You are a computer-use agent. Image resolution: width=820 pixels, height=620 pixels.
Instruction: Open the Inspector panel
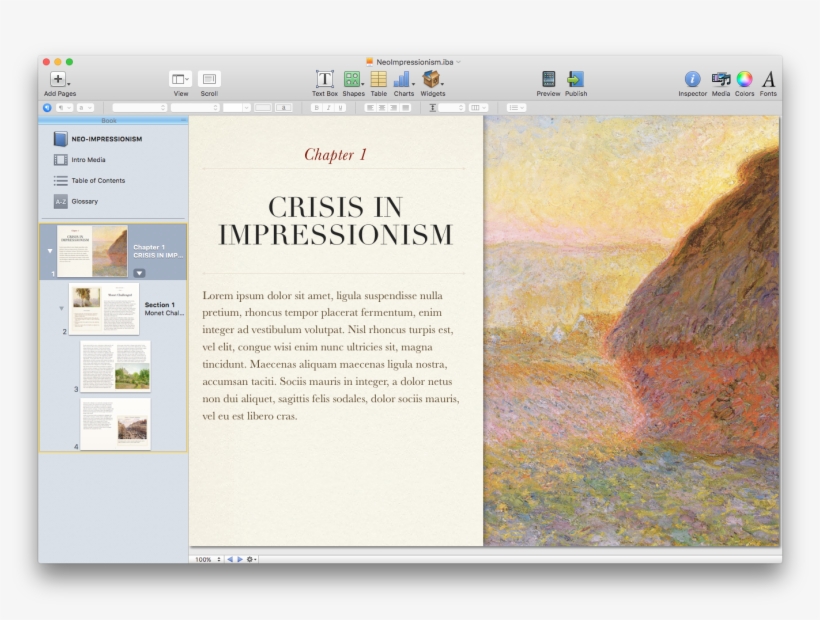(x=692, y=78)
